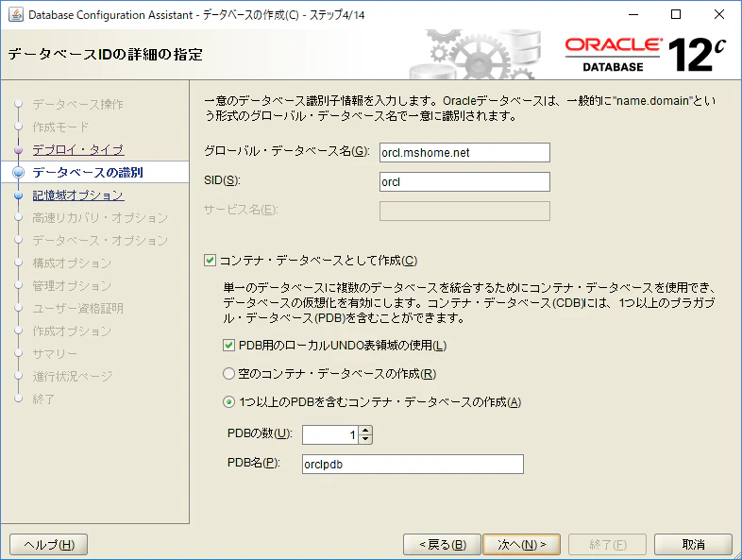Click the 進行状況ページ step label
This screenshot has width=742, height=560.
73,377
